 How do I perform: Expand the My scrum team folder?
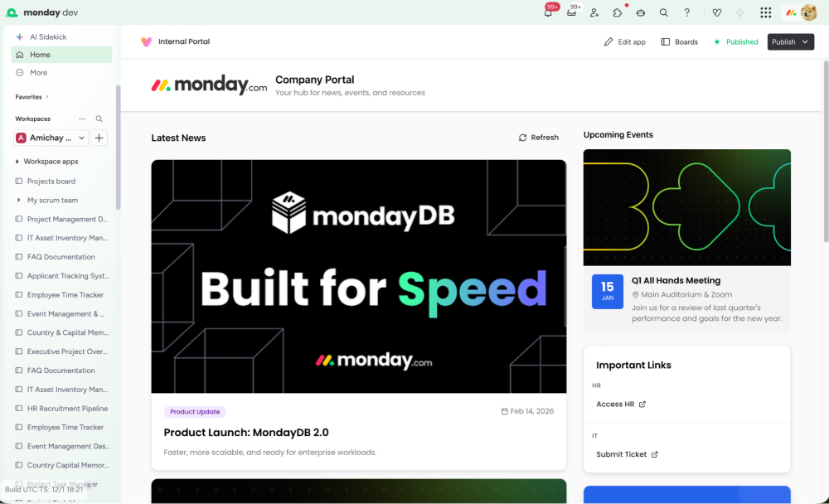point(18,200)
